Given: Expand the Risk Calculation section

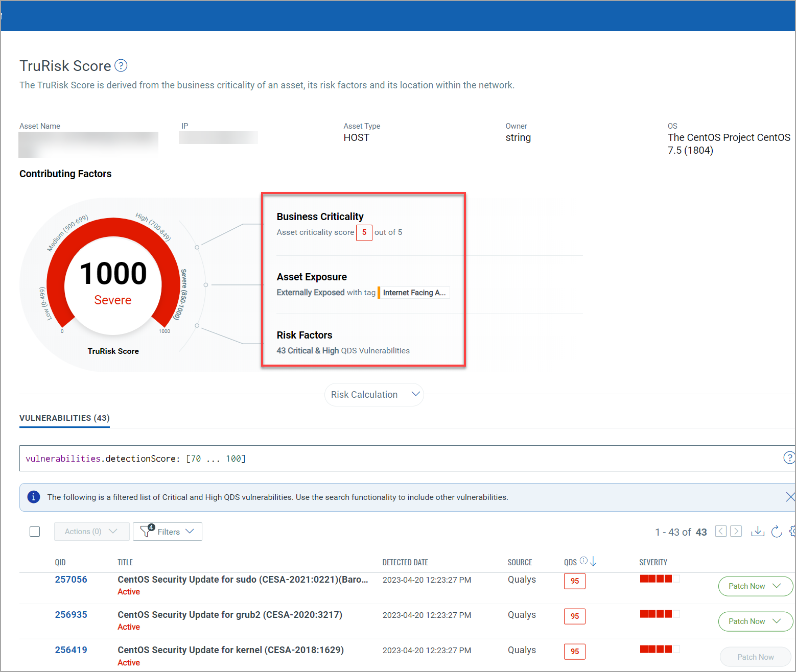Looking at the screenshot, I should tap(374, 395).
